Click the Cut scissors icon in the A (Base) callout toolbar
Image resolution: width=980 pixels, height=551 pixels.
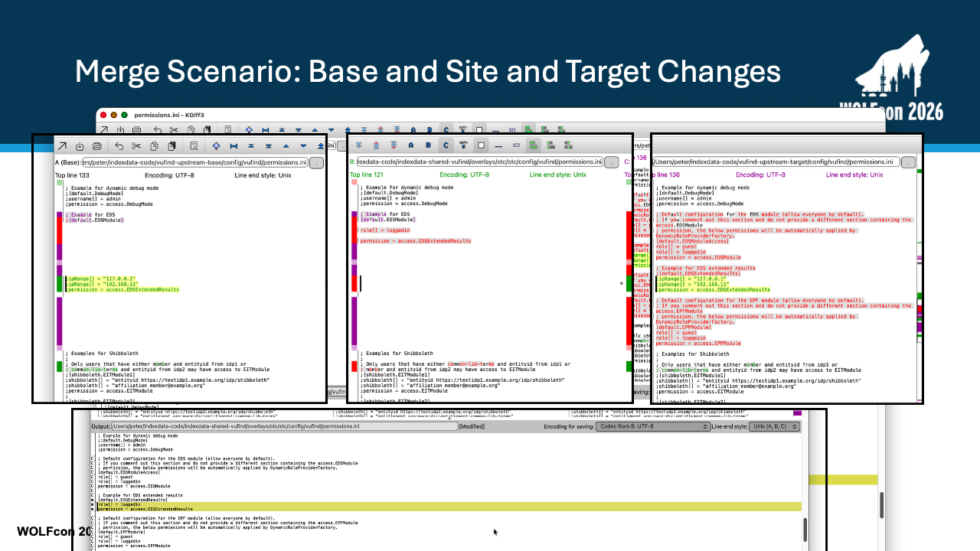(136, 146)
